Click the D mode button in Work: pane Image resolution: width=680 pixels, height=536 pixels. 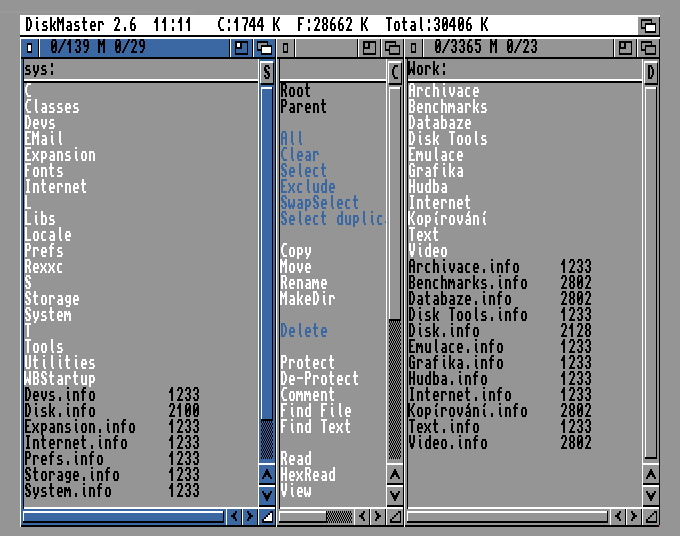click(651, 72)
